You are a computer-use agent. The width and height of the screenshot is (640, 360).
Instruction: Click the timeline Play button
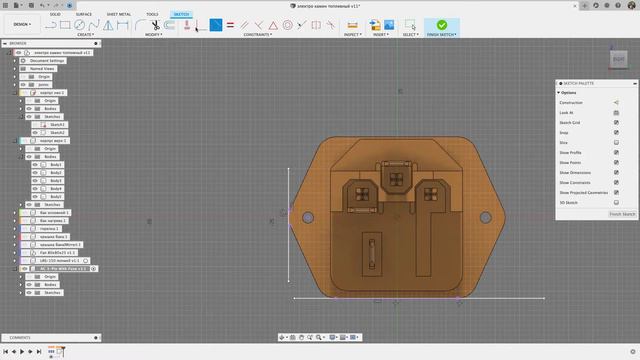point(22,351)
